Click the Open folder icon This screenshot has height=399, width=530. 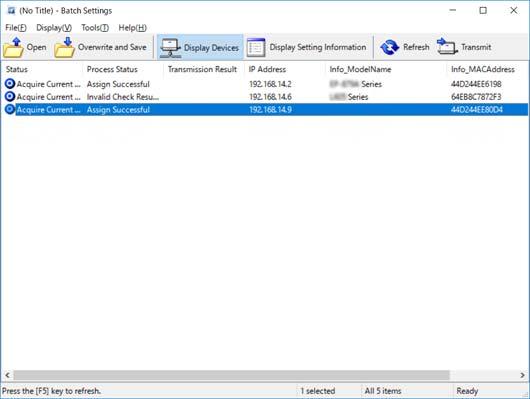coord(13,48)
